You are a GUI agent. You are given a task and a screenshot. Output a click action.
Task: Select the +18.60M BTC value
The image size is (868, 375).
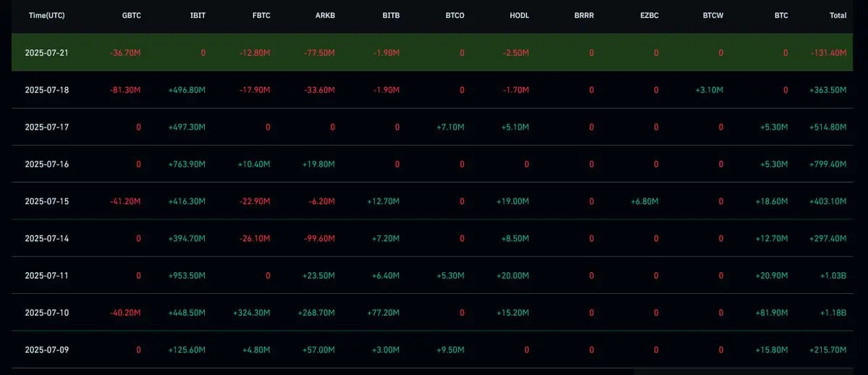[x=772, y=201]
